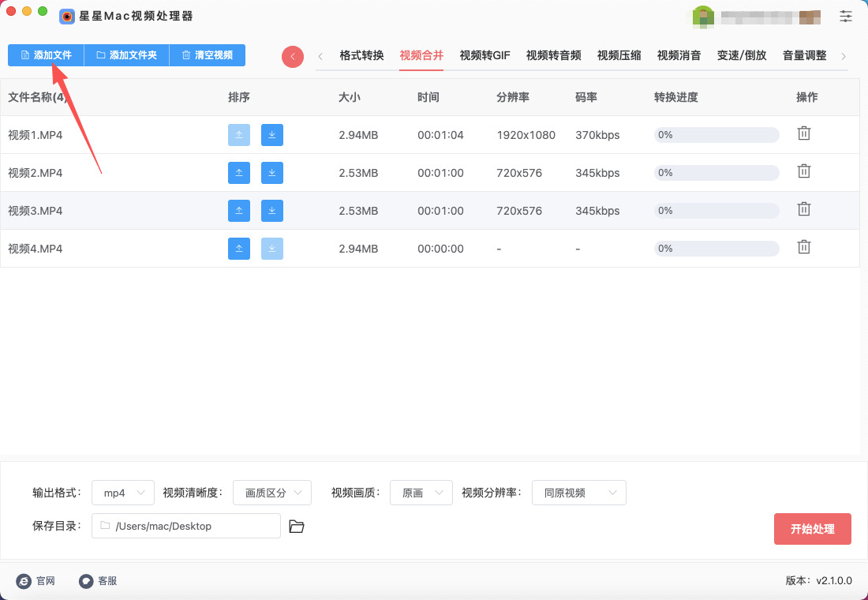The height and width of the screenshot is (600, 868).
Task: Click the 清空视频 button
Action: click(x=207, y=55)
